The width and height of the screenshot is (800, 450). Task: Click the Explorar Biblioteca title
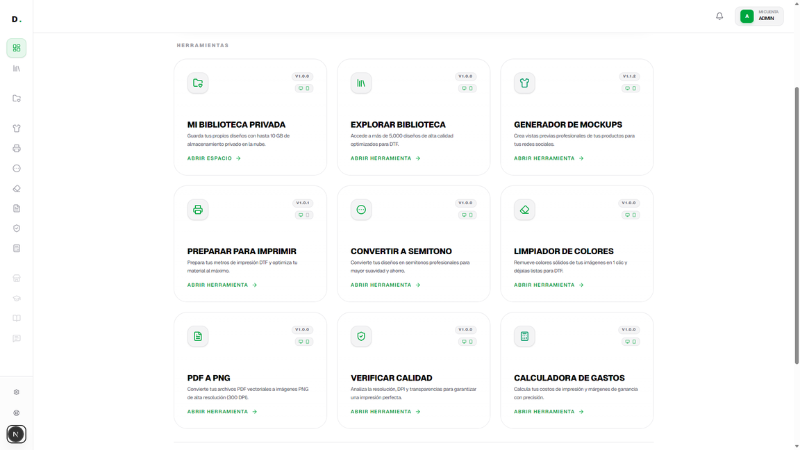pyautogui.click(x=398, y=124)
